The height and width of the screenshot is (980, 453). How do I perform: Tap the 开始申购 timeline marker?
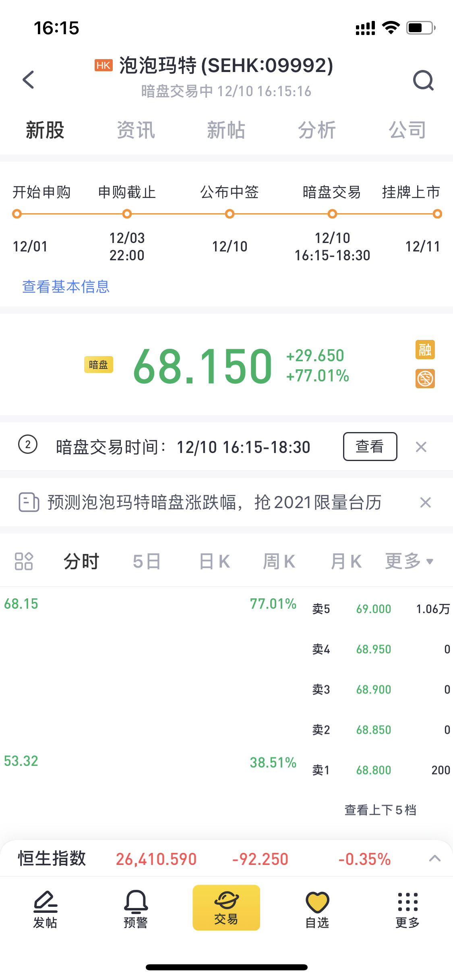coord(17,214)
